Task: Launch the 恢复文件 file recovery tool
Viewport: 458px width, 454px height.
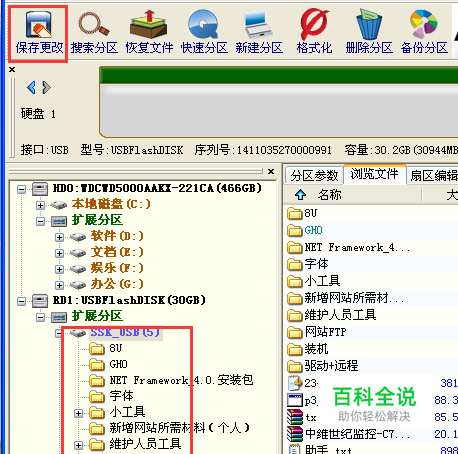Action: click(x=149, y=33)
